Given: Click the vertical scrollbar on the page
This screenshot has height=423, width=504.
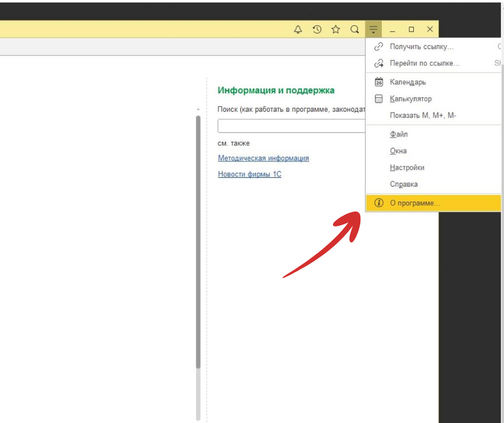Looking at the screenshot, I should [x=198, y=242].
